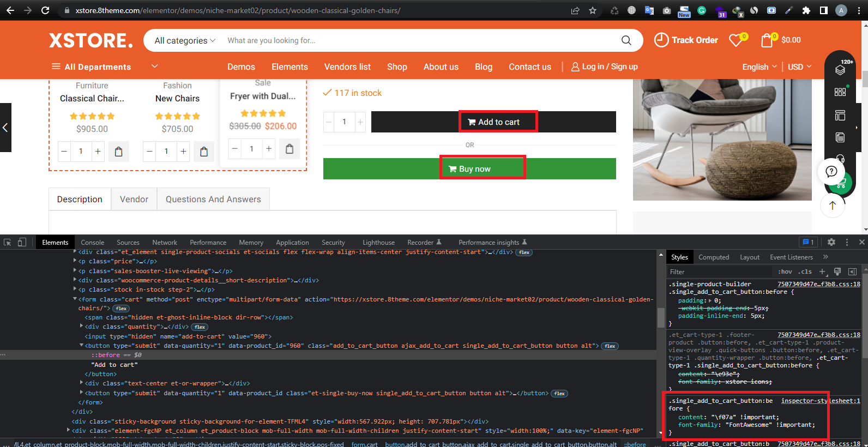The width and height of the screenshot is (868, 447).
Task: Click the help question mark bubble
Action: 831,172
